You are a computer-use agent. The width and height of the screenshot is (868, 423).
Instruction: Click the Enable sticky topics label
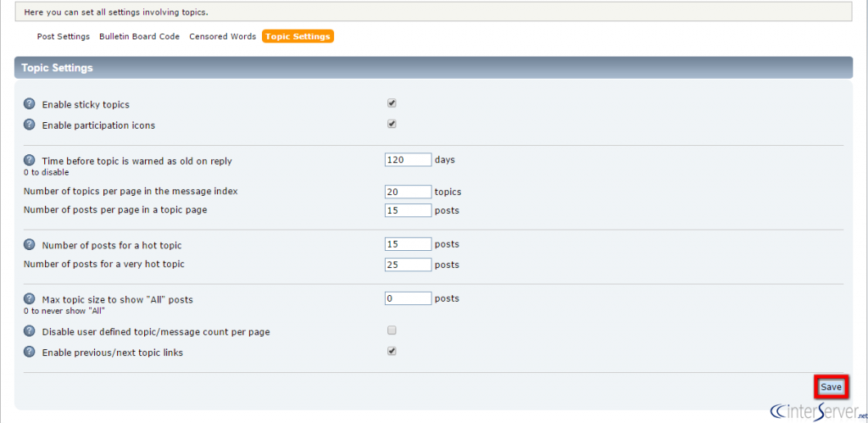coord(86,104)
